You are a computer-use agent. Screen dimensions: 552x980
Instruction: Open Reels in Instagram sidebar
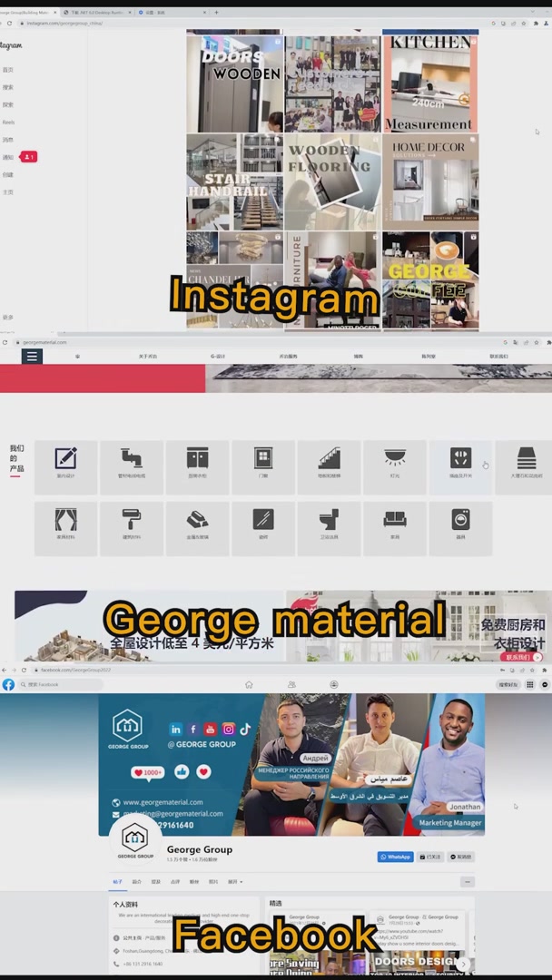click(x=8, y=122)
